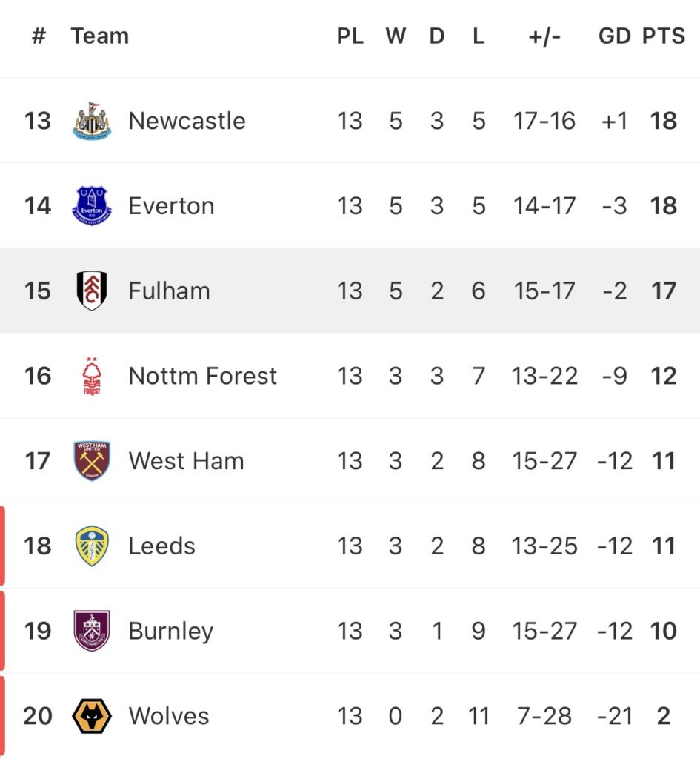Sort by GD column header
700x759 pixels.
click(614, 36)
